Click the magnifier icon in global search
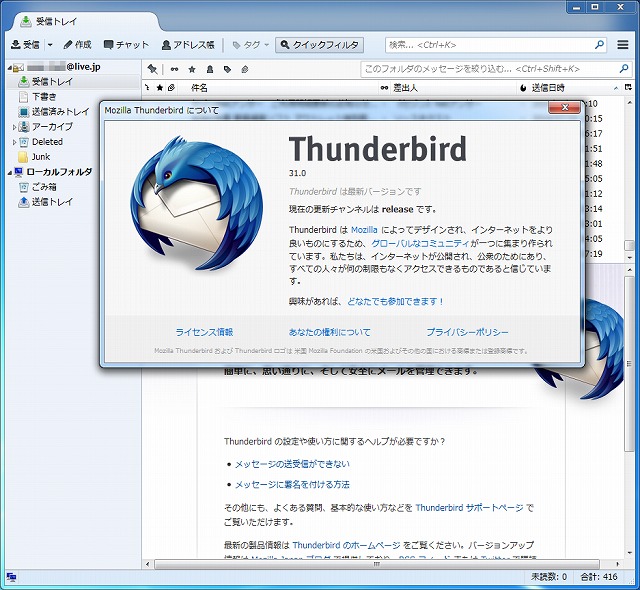 [x=599, y=45]
